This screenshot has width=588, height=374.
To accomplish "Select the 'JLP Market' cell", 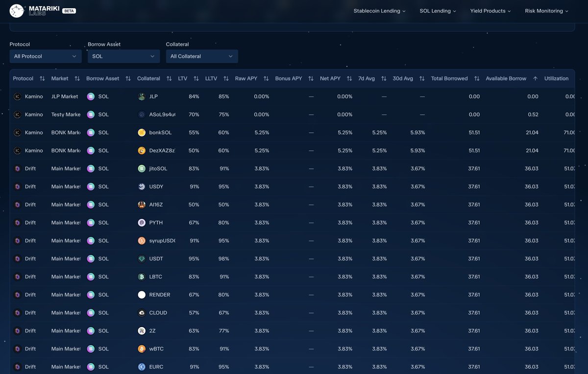I will [65, 96].
